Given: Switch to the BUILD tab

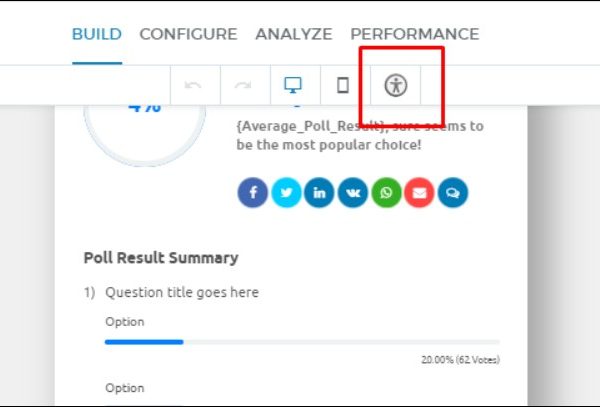Looking at the screenshot, I should pos(97,34).
